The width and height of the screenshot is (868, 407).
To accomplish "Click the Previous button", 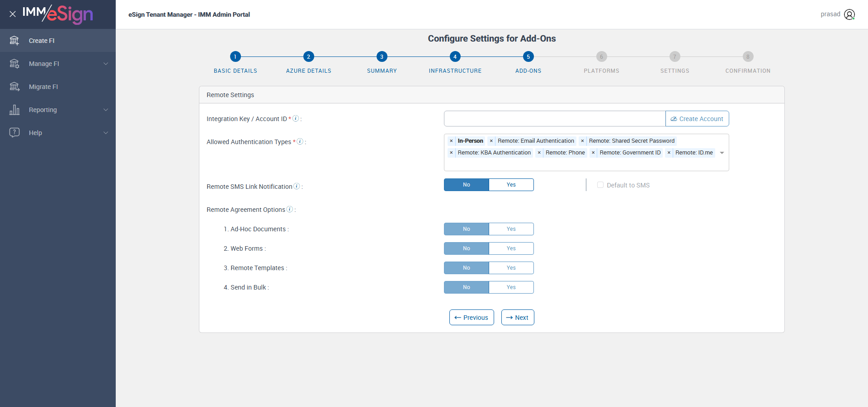I will point(472,318).
